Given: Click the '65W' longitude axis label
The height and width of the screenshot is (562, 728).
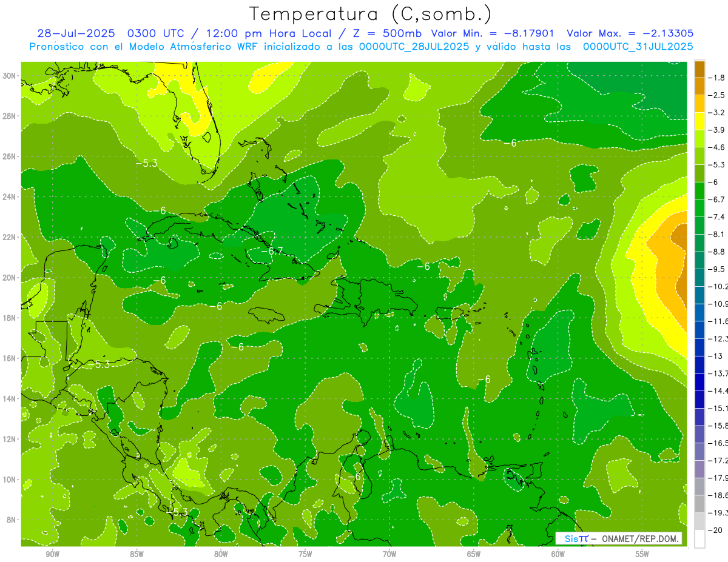Looking at the screenshot, I should coord(474,555).
